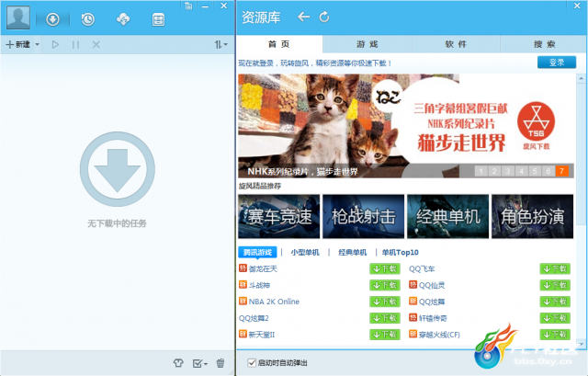Download 斗战神 with its green button
The height and width of the screenshot is (376, 588).
coord(385,285)
